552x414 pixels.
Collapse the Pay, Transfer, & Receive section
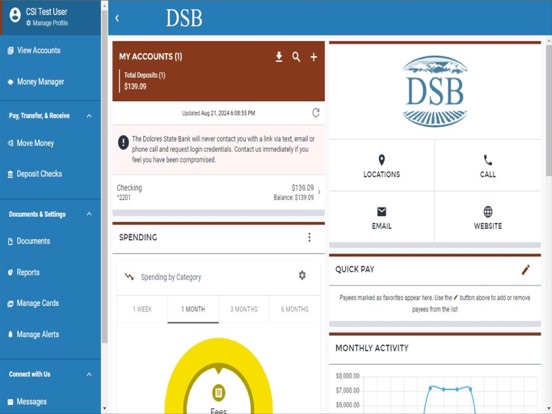(x=89, y=116)
